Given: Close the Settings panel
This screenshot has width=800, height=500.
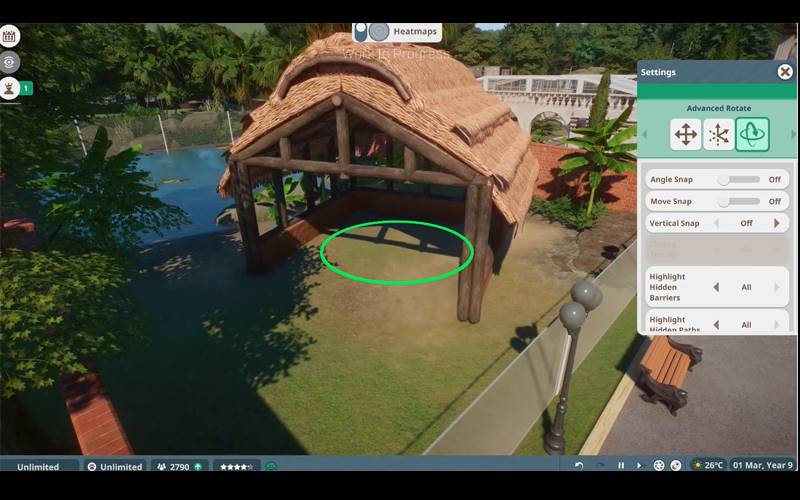Looking at the screenshot, I should click(785, 72).
